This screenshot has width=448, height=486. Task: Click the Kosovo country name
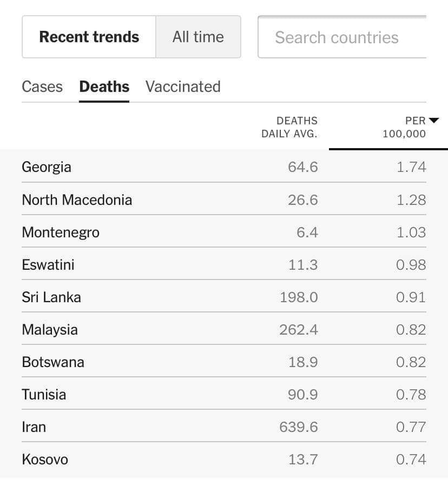(x=45, y=460)
